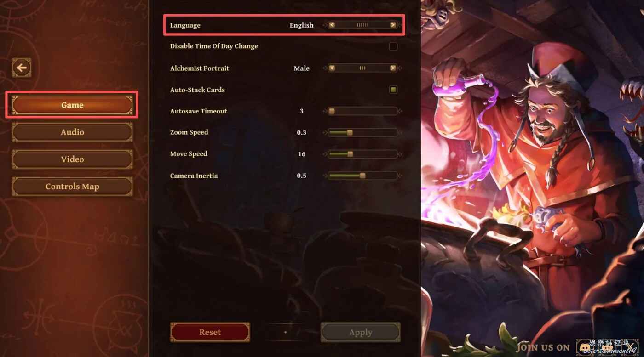Click the Camera Inertia slider handle
Image resolution: width=644 pixels, height=357 pixels.
click(x=362, y=176)
